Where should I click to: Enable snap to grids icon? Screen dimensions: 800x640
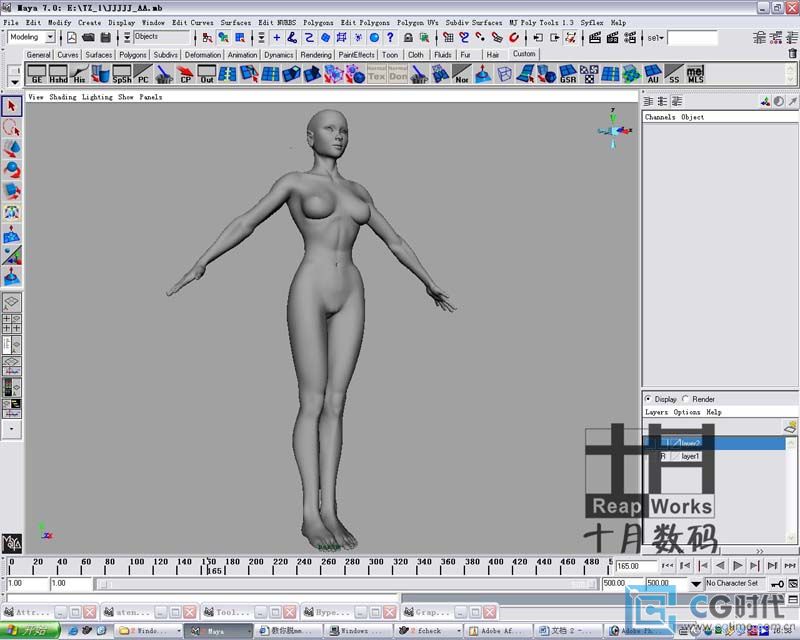click(448, 38)
